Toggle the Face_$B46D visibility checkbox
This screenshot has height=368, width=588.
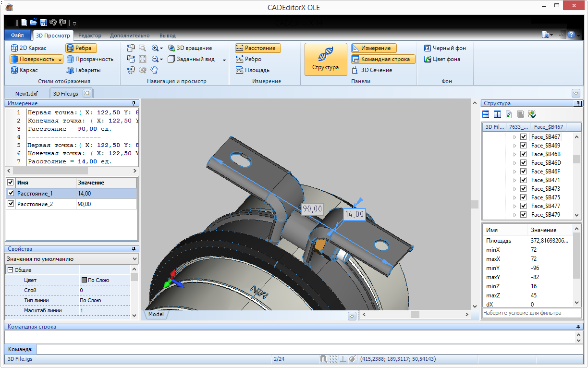click(524, 163)
